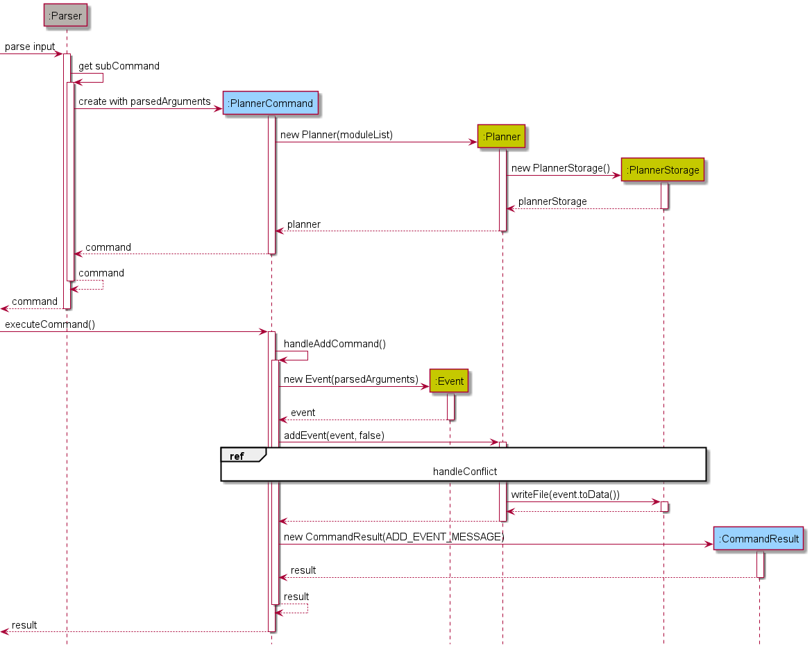Select the :PlannerStorage participant box
The height and width of the screenshot is (648, 812).
tap(662, 169)
